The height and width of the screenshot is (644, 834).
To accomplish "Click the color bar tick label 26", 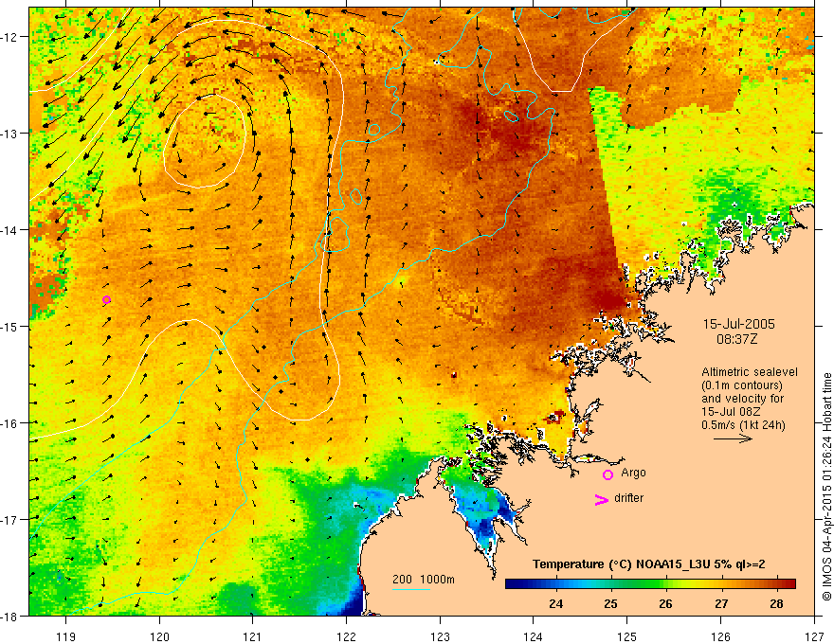I will tap(665, 603).
